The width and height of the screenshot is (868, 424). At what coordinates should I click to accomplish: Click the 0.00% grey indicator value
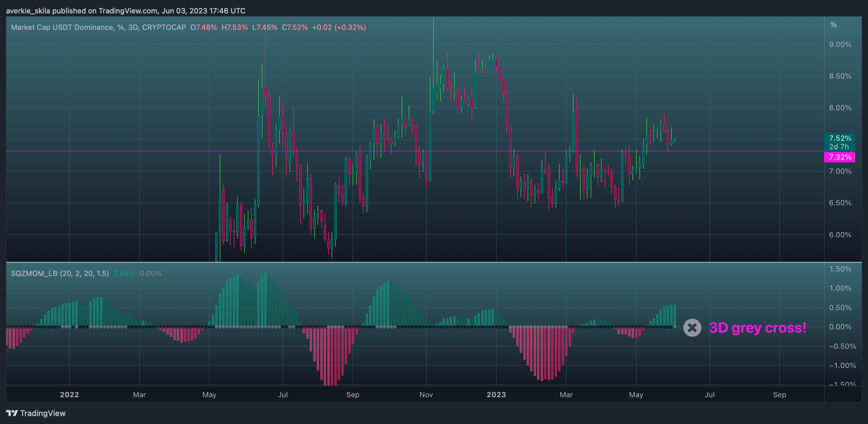151,274
